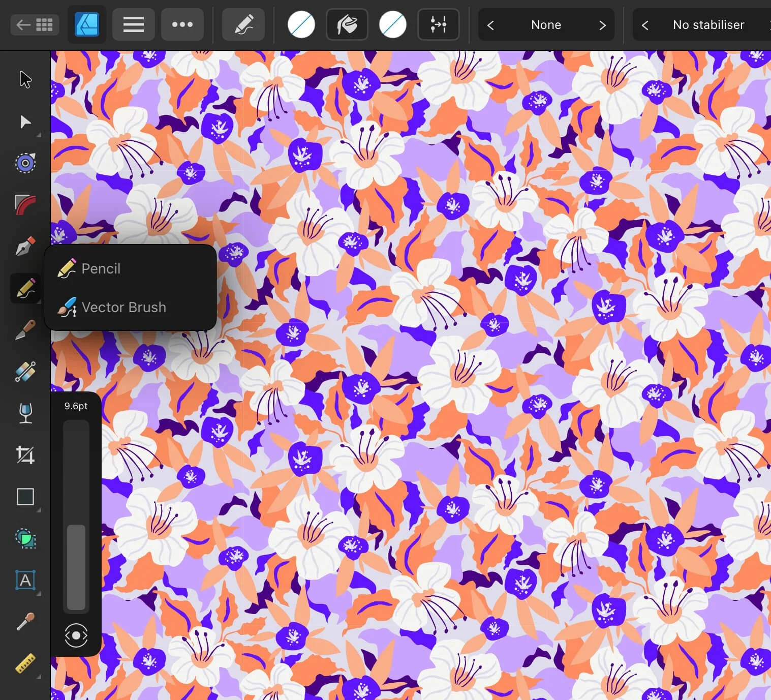The height and width of the screenshot is (700, 771).
Task: Select the Artistic Text tool
Action: [25, 580]
